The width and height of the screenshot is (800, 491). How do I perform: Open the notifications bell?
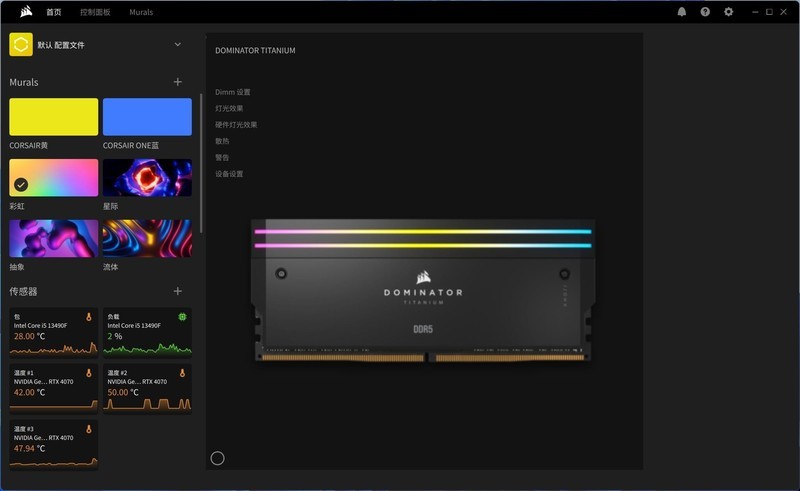click(x=682, y=12)
